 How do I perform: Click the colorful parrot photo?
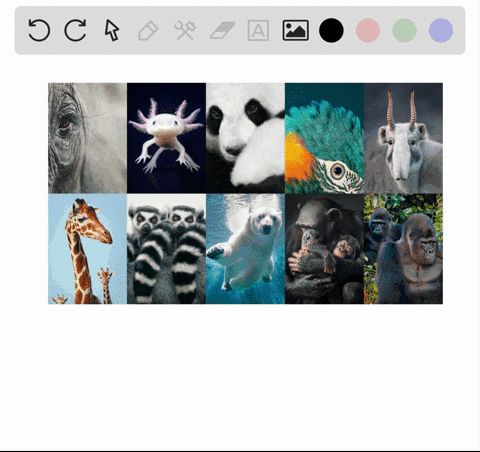324,138
